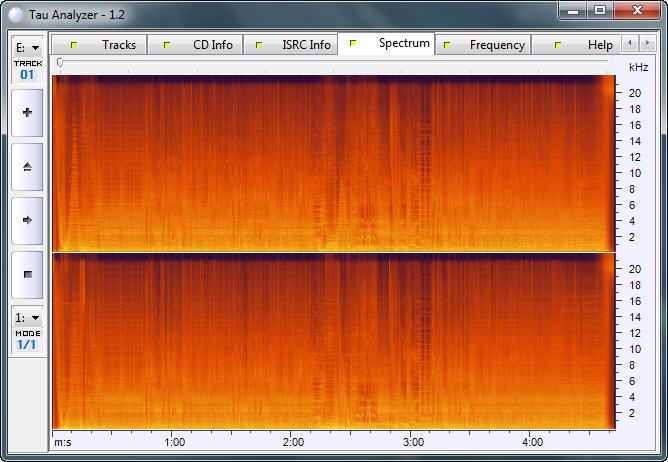Click the plus button in the sidebar
The height and width of the screenshot is (462, 668).
point(27,113)
